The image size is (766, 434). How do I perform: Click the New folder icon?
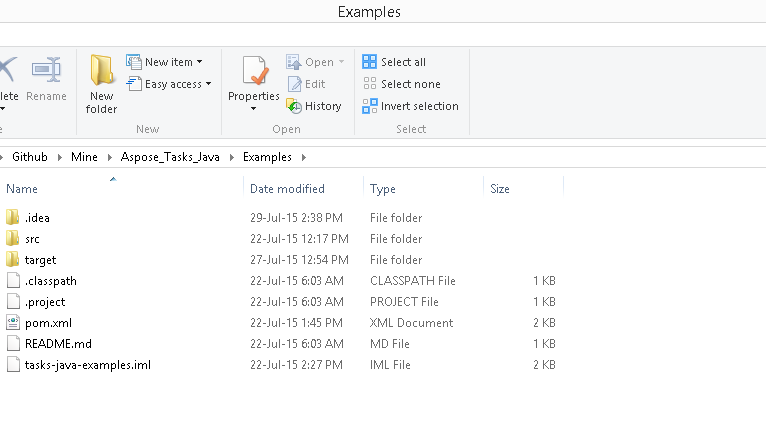[101, 72]
